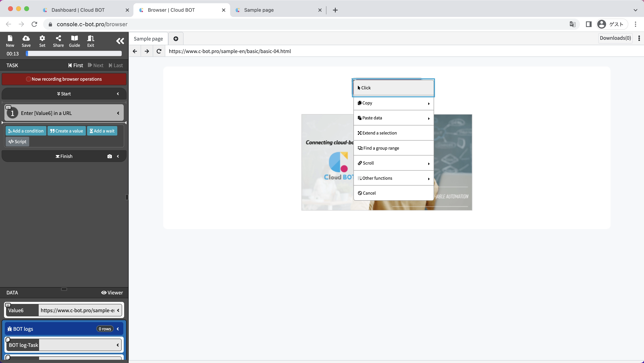Collapse sidebar with double-chevron icon
Viewport: 644px width, 363px height.
[x=120, y=41]
